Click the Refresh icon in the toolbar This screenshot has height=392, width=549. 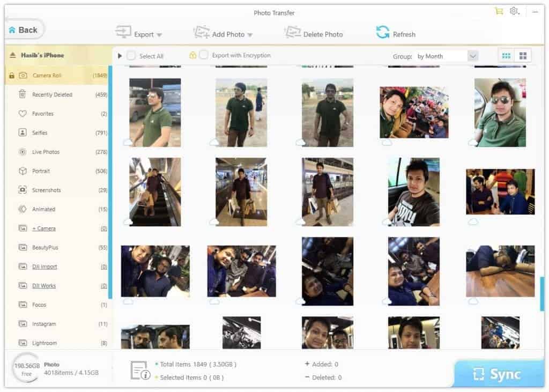383,33
